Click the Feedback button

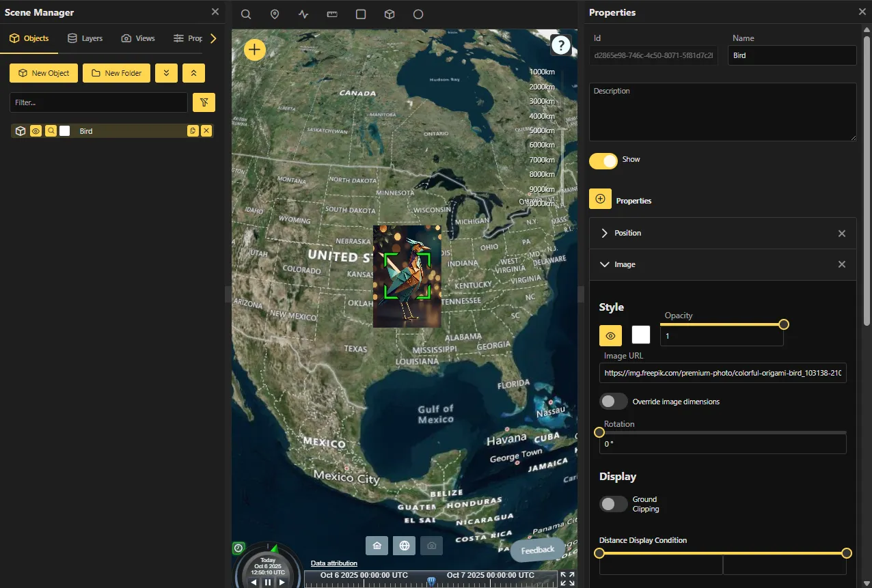tap(538, 550)
